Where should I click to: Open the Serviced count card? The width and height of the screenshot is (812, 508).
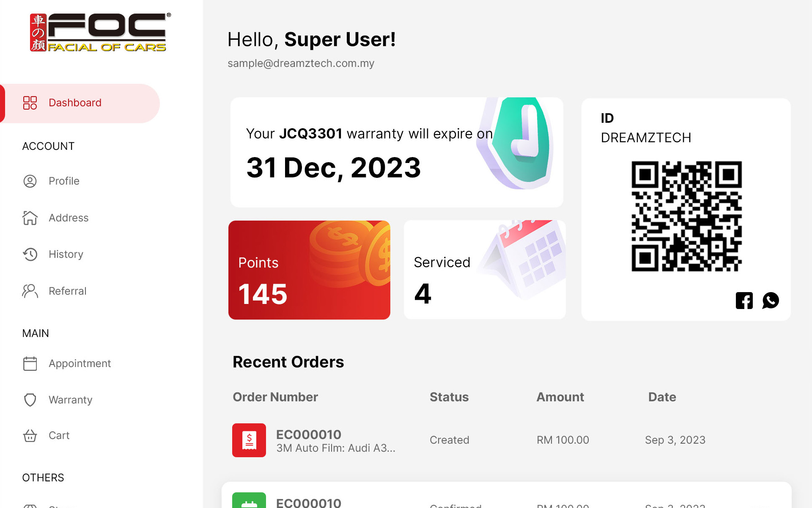point(485,270)
